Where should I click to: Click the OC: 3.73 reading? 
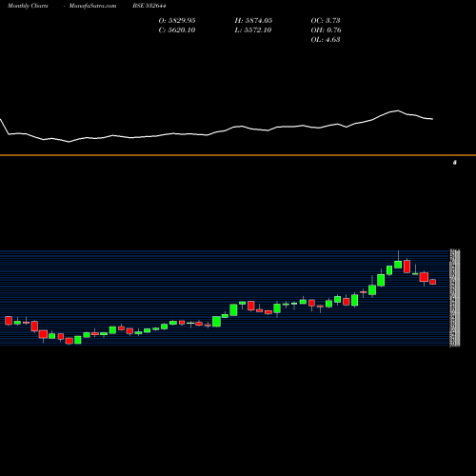coord(326,21)
